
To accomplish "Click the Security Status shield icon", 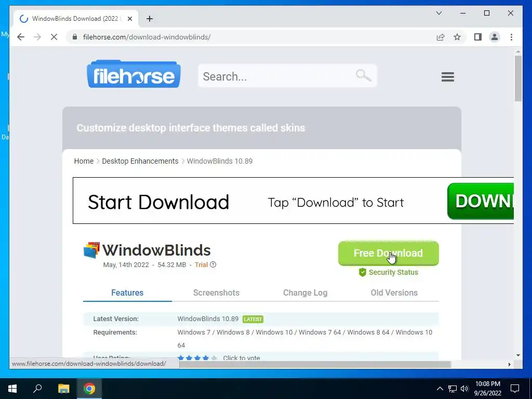I will click(x=362, y=272).
